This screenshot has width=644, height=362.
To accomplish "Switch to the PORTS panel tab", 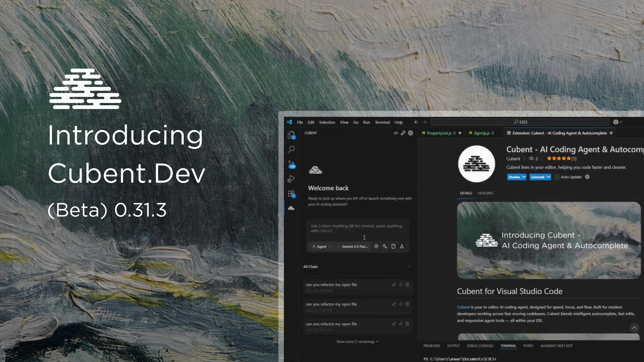I will pyautogui.click(x=528, y=346).
